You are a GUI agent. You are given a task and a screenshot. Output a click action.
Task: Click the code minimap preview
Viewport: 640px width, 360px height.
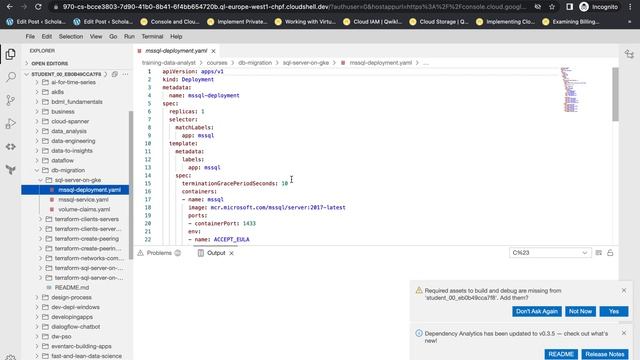(x=573, y=90)
